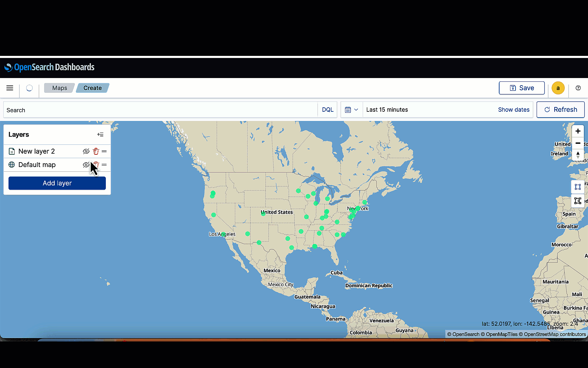588x368 pixels.
Task: Click the Dominican Republic map label
Action: pos(369,286)
